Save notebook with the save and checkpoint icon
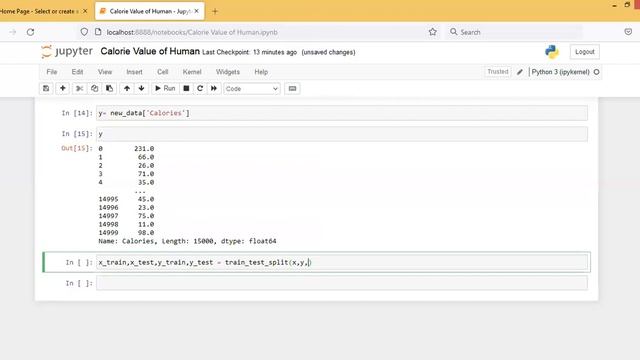640x360 pixels. click(x=46, y=89)
